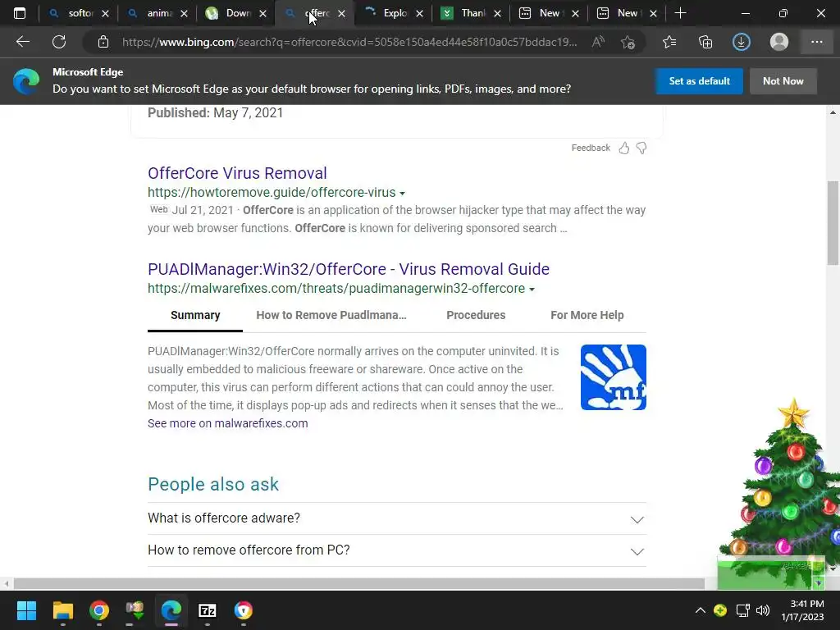
Task: Switch to the 'softor' search tab
Action: pyautogui.click(x=78, y=13)
